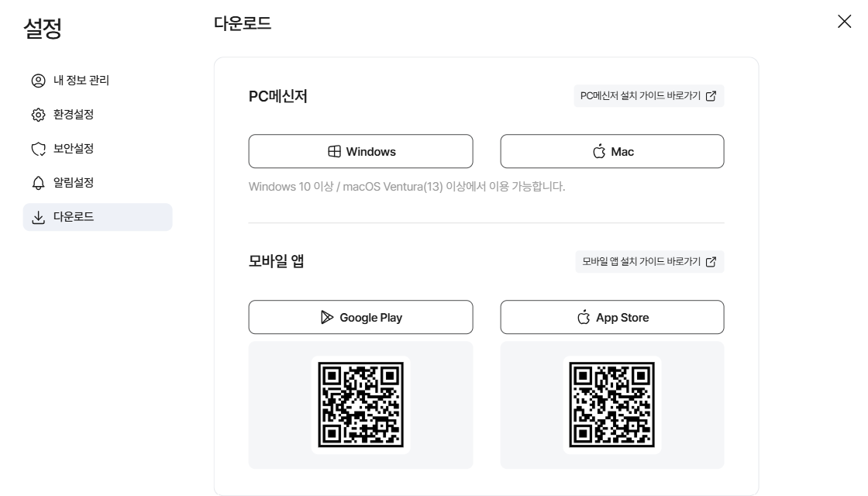The width and height of the screenshot is (868, 496).
Task: Click the Google Play QR code image
Action: tap(360, 405)
